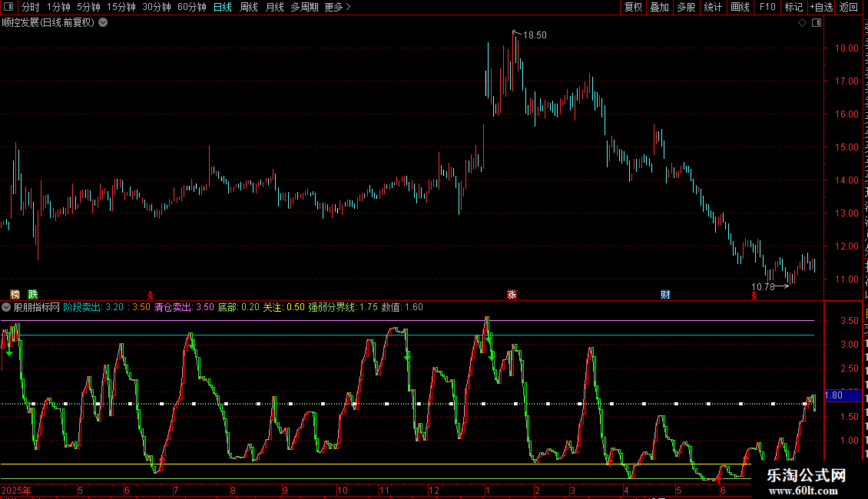Click the 18.00 price axis label
This screenshot has width=868, height=499.
click(847, 48)
